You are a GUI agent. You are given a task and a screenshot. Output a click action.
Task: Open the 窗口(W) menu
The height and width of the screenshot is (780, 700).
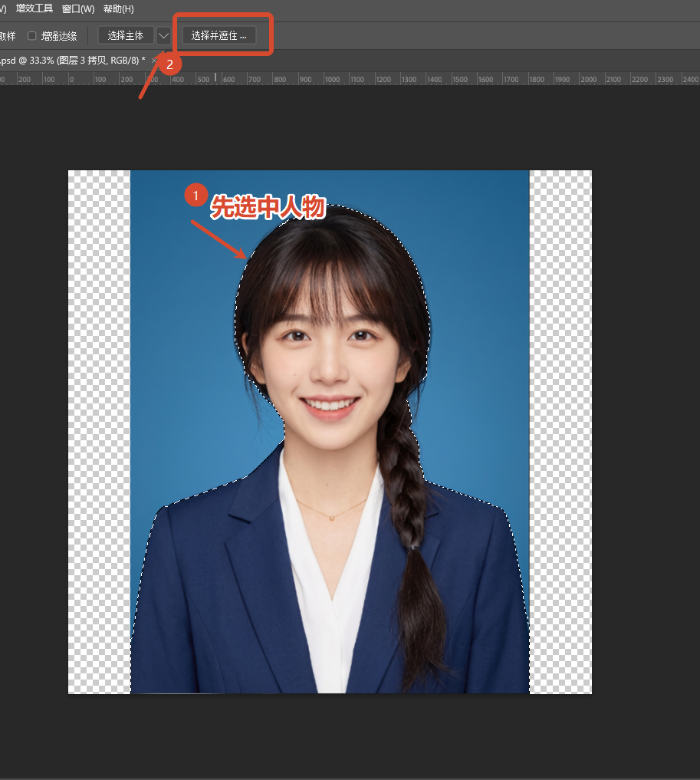click(78, 9)
